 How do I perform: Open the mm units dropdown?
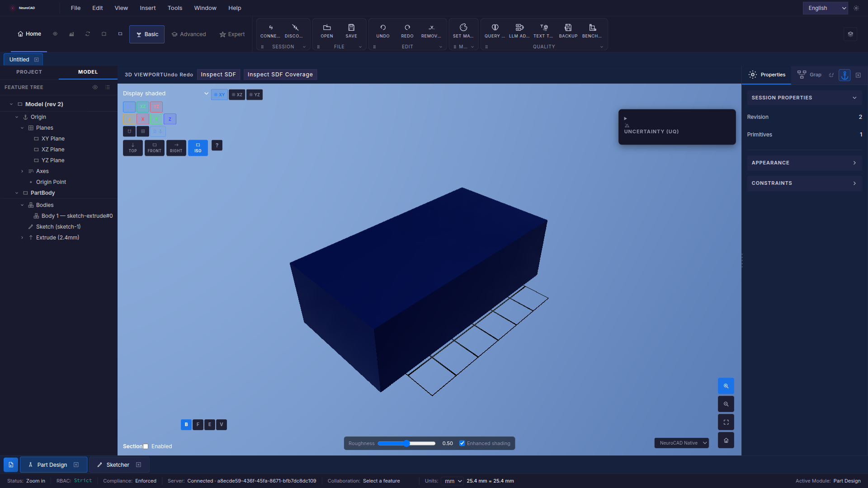pyautogui.click(x=453, y=481)
